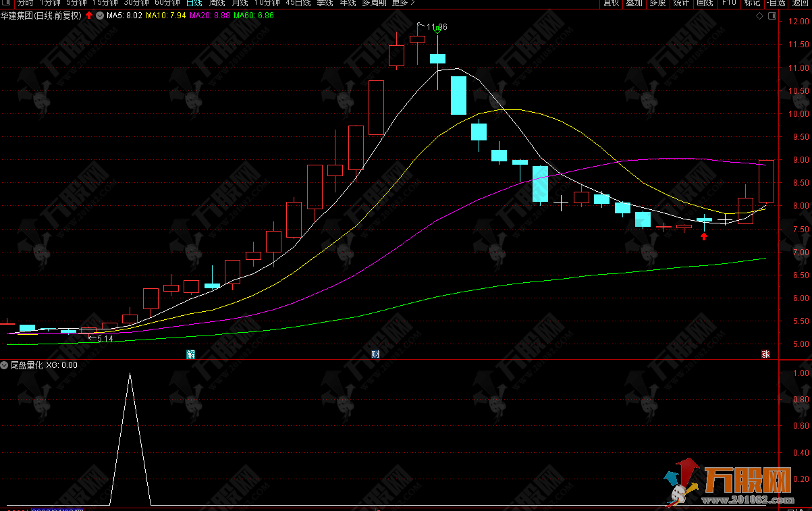Switch to the 日线 daily chart

(194, 3)
